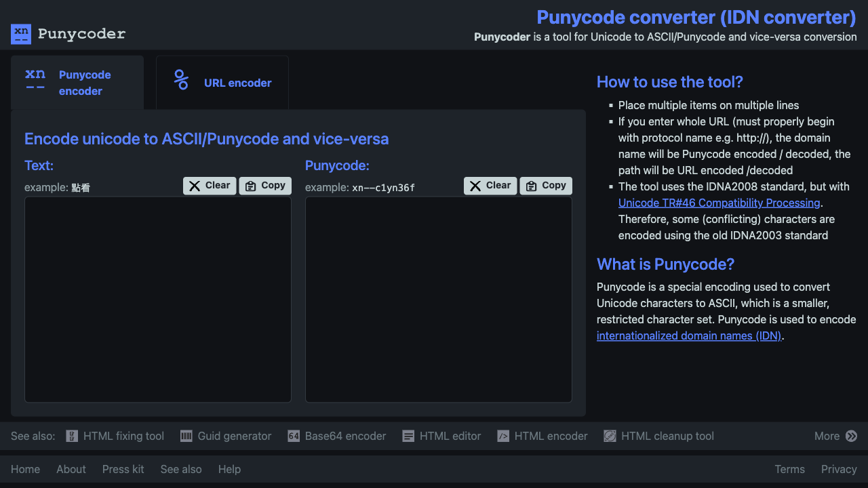Open the About footer link
Image resolution: width=868 pixels, height=488 pixels.
71,469
